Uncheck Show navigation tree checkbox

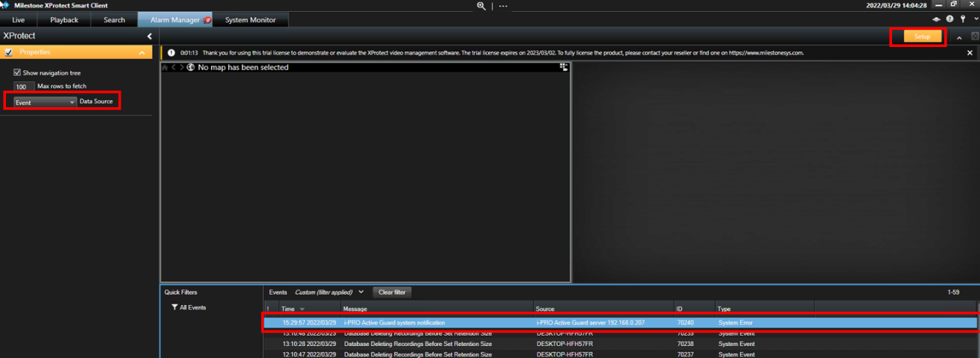coord(17,73)
